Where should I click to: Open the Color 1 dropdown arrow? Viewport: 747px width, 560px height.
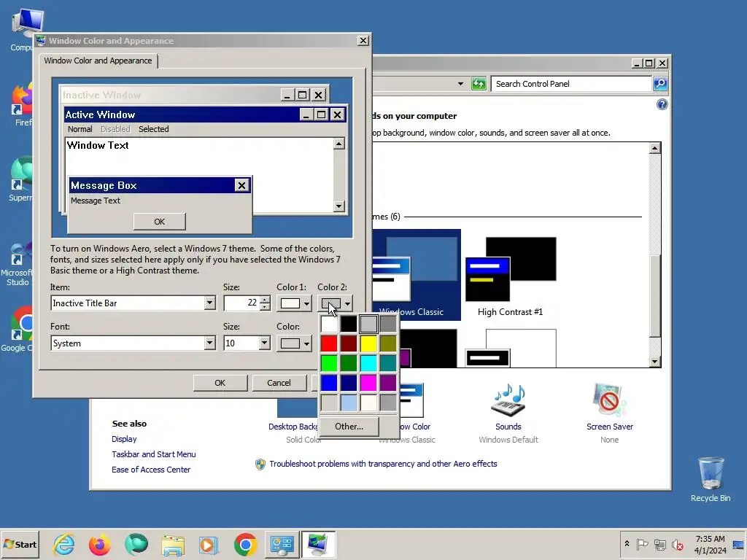306,303
